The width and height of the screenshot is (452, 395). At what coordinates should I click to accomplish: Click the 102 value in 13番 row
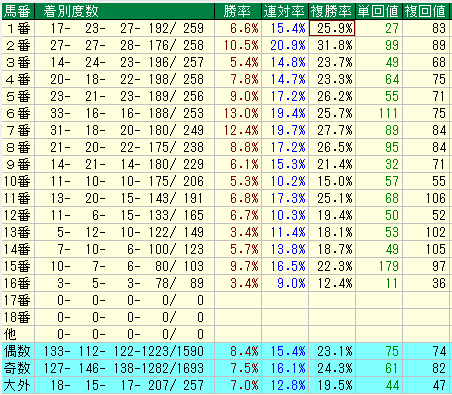tap(436, 232)
